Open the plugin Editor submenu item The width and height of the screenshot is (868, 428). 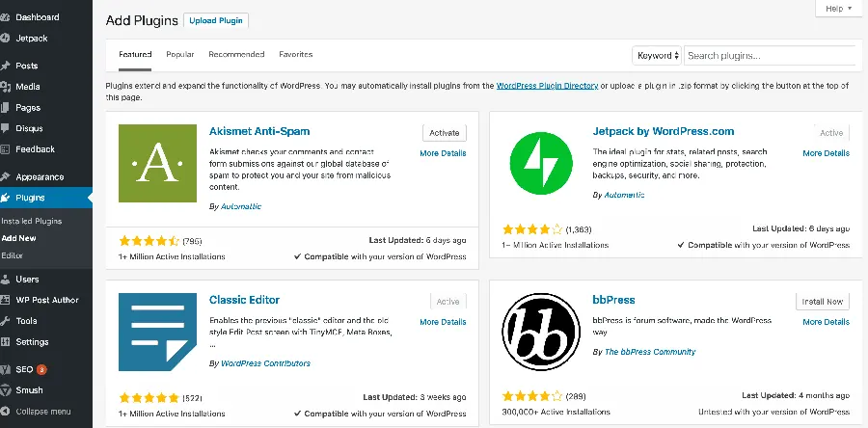tap(13, 255)
